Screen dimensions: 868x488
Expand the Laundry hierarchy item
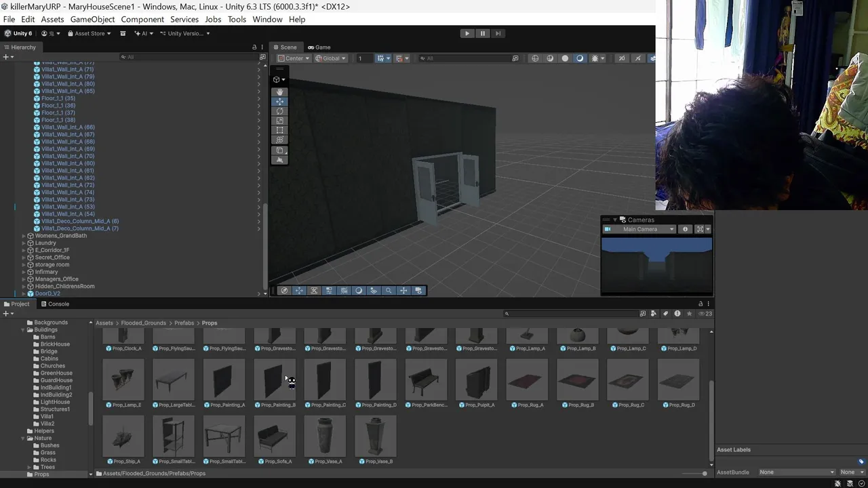point(24,243)
